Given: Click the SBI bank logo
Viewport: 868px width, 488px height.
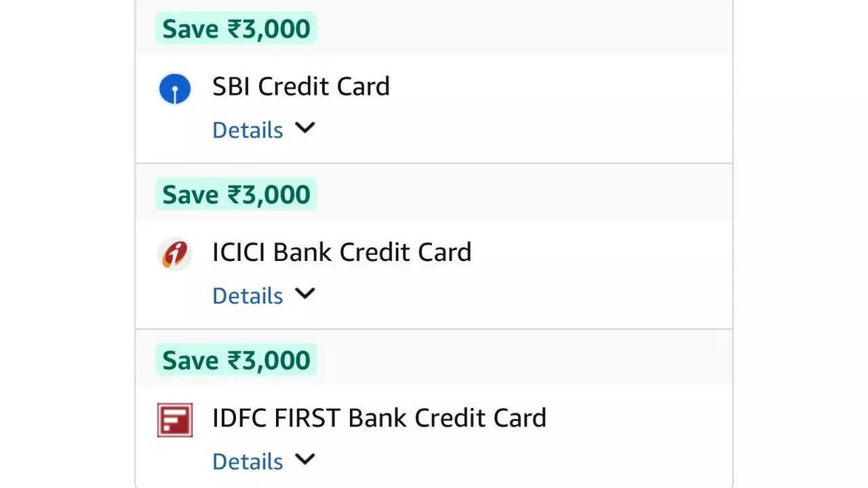Looking at the screenshot, I should point(175,88).
